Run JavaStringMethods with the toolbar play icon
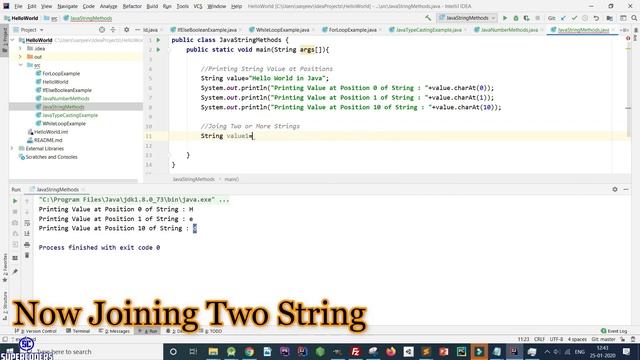640x360 pixels. click(505, 18)
